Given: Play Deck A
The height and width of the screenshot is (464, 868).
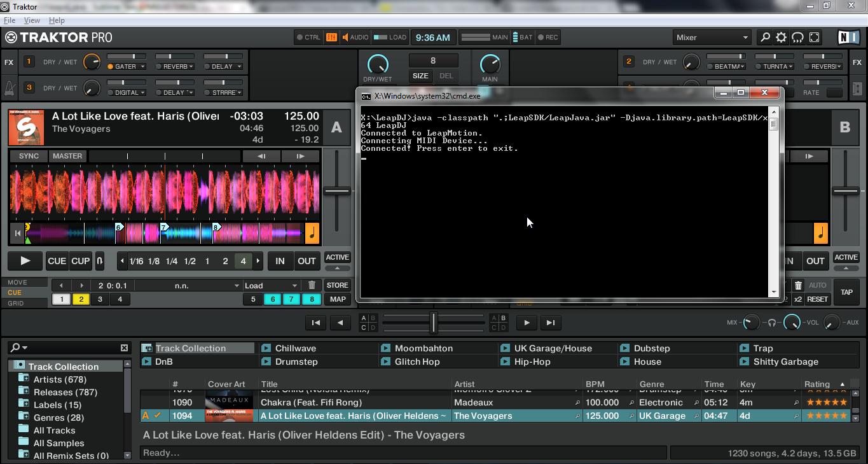Looking at the screenshot, I should click(25, 261).
